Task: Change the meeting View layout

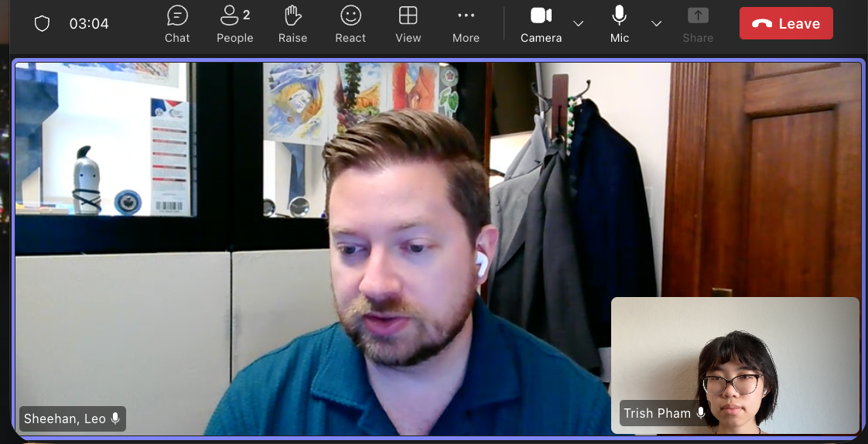Action: coord(408,24)
